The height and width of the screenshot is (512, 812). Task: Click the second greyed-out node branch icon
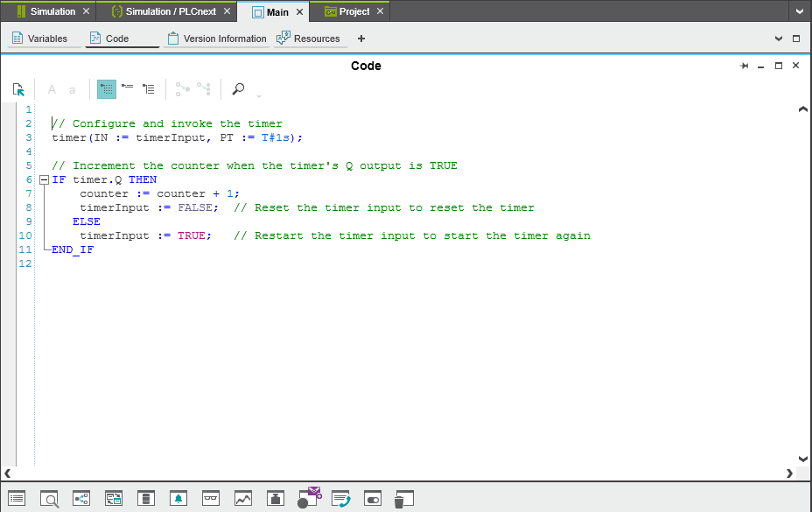click(204, 88)
